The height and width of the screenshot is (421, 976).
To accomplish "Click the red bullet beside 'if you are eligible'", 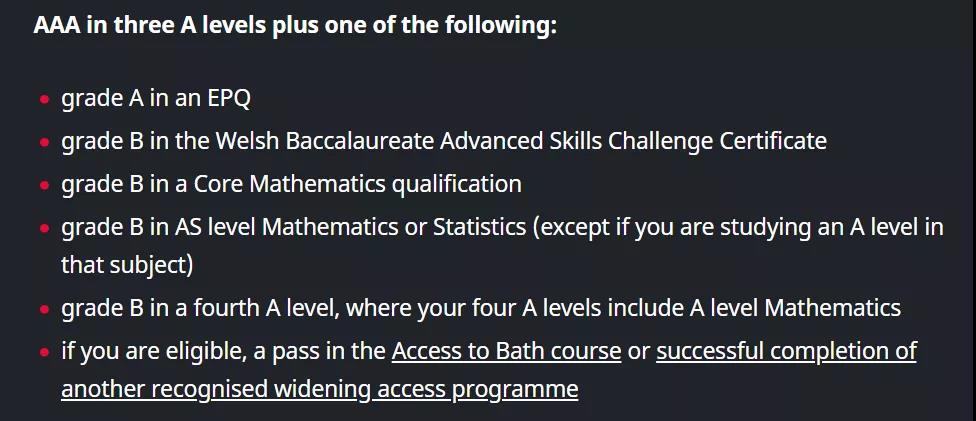I will [x=44, y=352].
